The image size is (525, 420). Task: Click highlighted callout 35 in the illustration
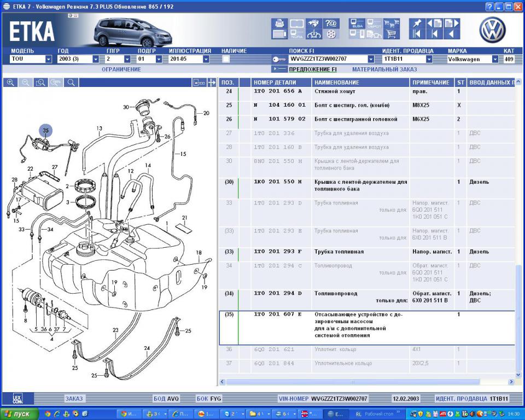pyautogui.click(x=46, y=131)
